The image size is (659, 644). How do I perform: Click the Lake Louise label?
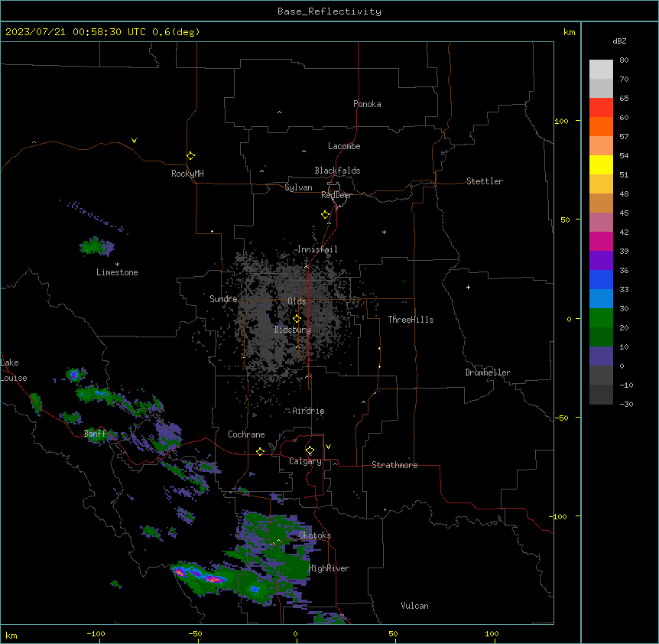(14, 370)
